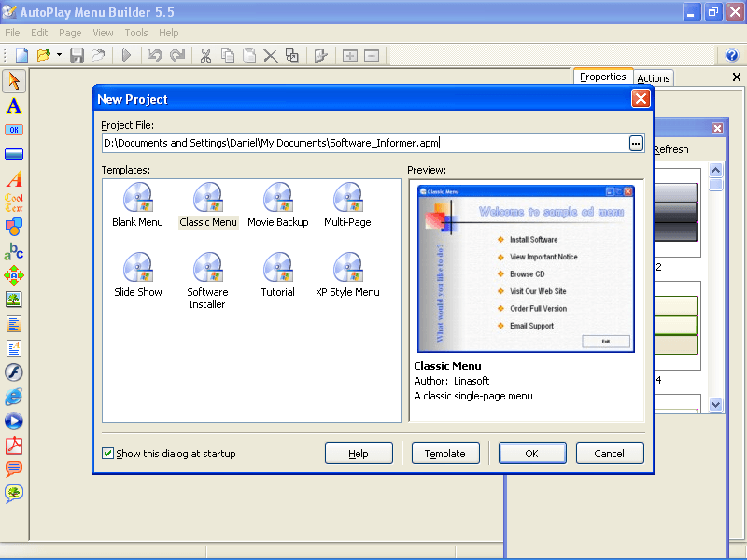
Task: Click the Add page plus icon
Action: (349, 55)
